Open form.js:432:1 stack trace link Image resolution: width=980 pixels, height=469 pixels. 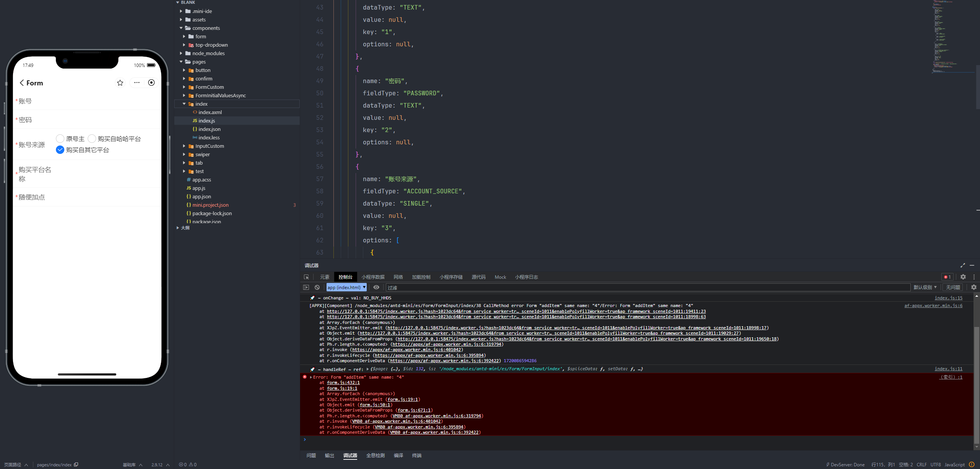point(343,382)
